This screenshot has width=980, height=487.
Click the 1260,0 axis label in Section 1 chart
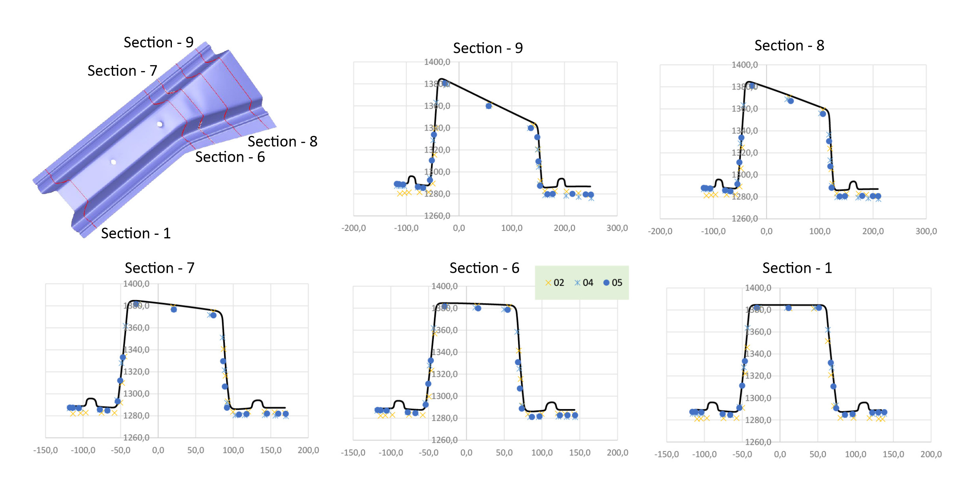coord(758,442)
